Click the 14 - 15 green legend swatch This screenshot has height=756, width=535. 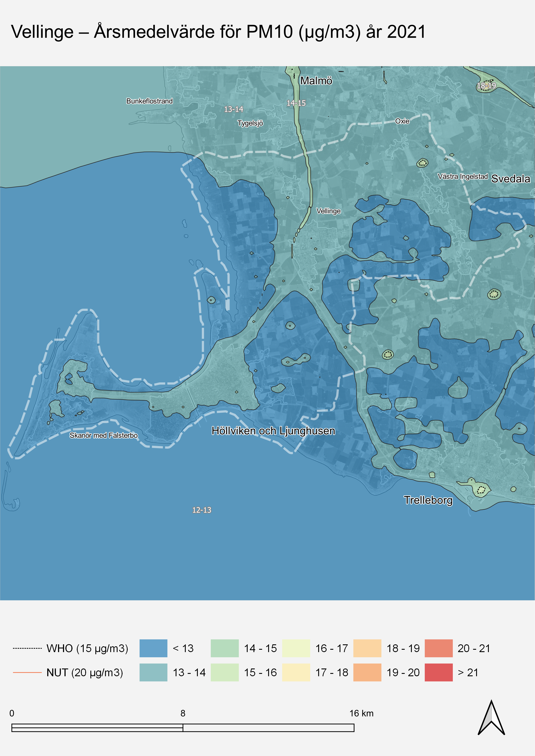(x=224, y=648)
